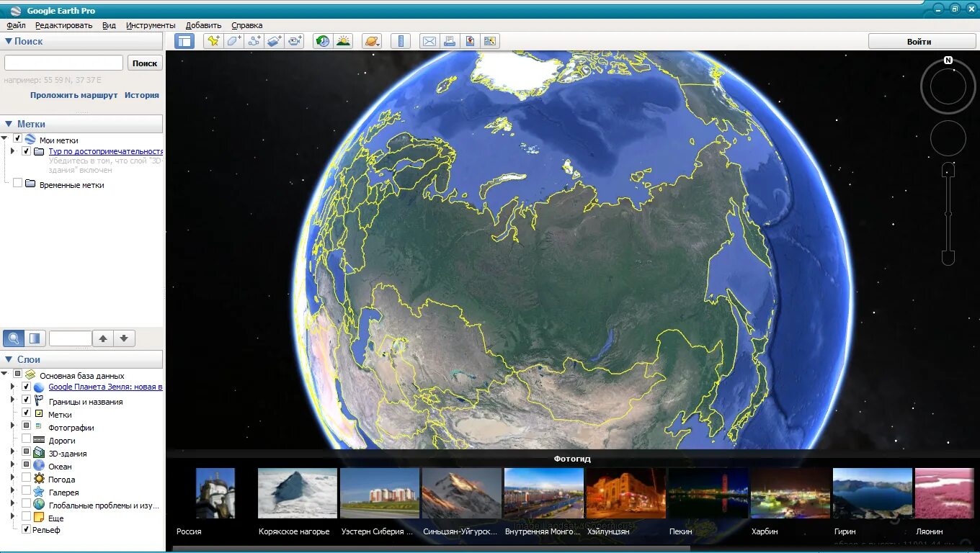Show historical imagery
Viewport: 980px width, 553px height.
coord(321,41)
